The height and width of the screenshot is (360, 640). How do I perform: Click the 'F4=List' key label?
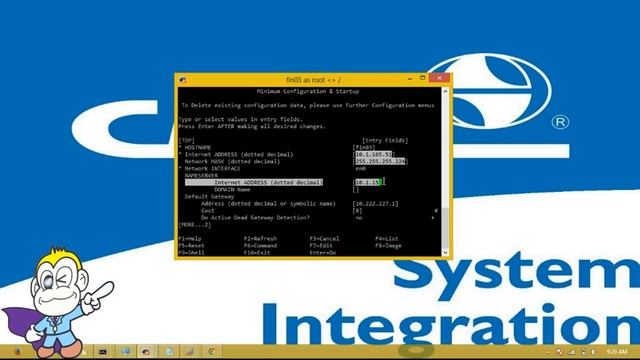(x=387, y=238)
